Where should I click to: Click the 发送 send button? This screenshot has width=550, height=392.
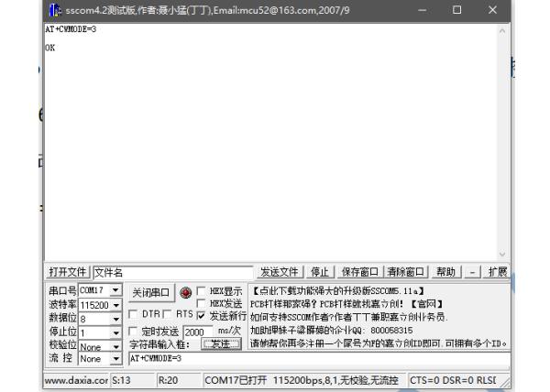[220, 344]
